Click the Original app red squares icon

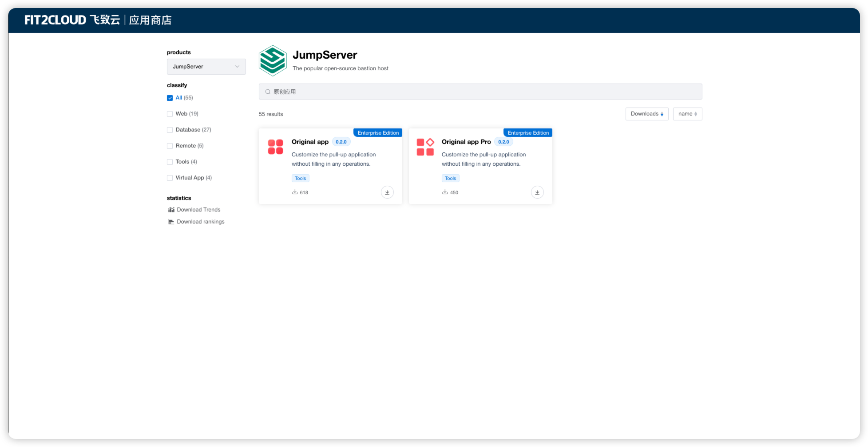click(x=275, y=147)
